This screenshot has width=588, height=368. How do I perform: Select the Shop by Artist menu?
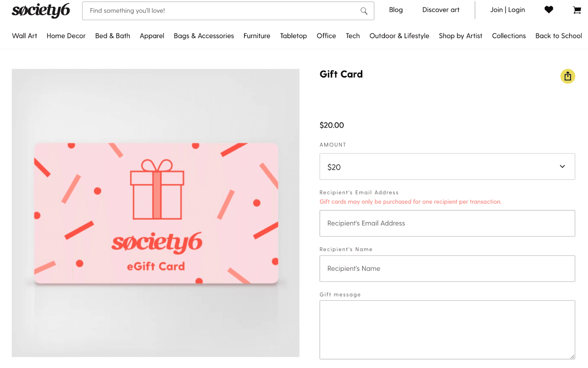[x=460, y=36]
